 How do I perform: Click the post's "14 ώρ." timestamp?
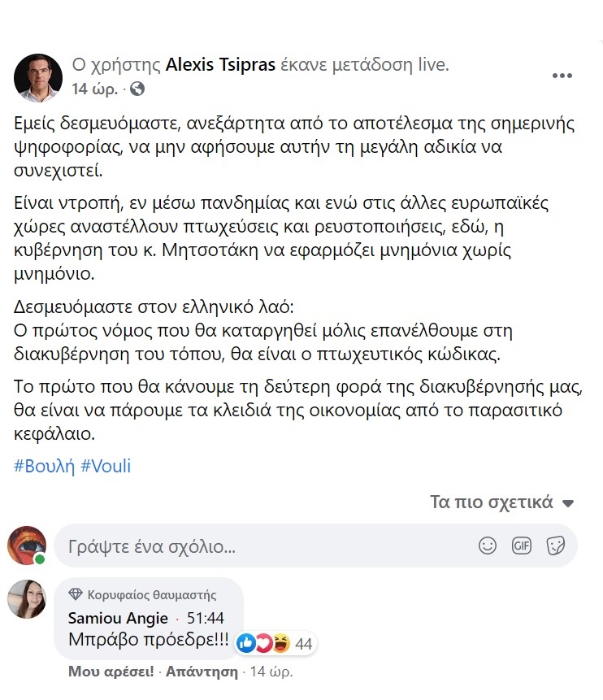pyautogui.click(x=95, y=88)
